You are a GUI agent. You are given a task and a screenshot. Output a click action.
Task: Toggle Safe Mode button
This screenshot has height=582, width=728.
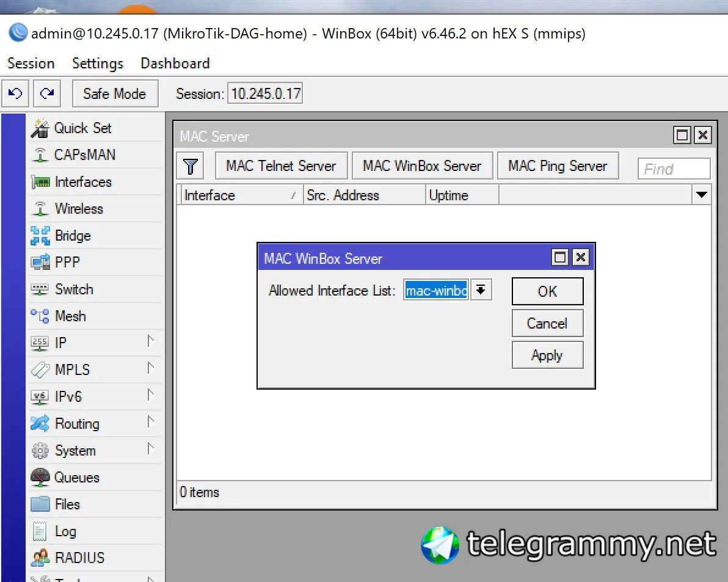coord(115,94)
